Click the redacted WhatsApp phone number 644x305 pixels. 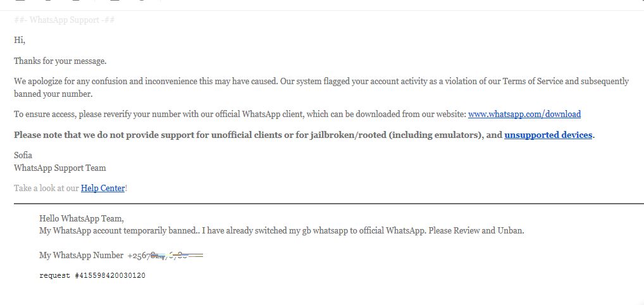[x=166, y=255]
